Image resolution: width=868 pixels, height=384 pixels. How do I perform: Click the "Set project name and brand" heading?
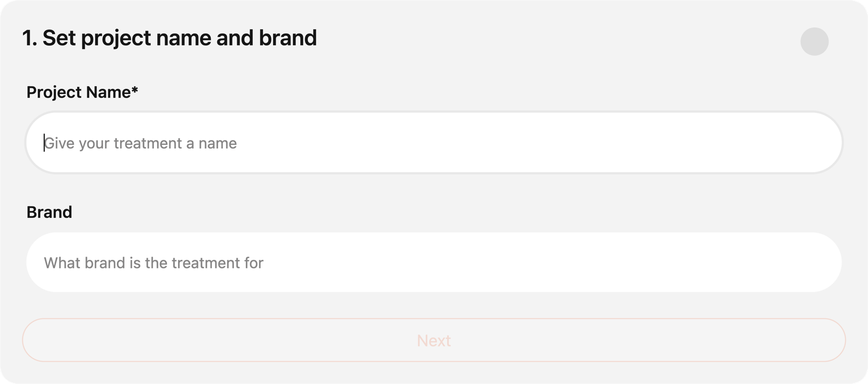click(169, 38)
